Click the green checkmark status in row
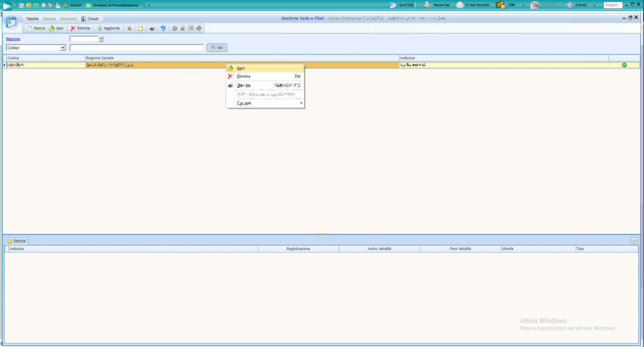This screenshot has width=644, height=347. pyautogui.click(x=624, y=65)
